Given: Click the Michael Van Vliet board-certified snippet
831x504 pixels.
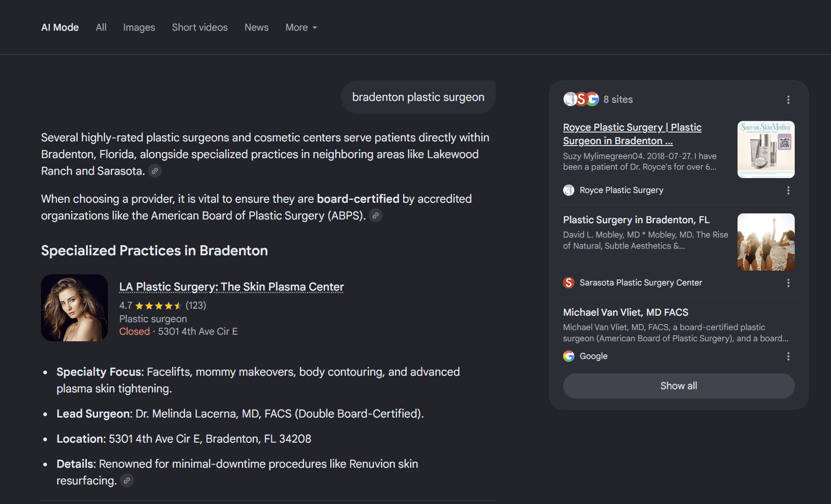Looking at the screenshot, I should point(676,333).
